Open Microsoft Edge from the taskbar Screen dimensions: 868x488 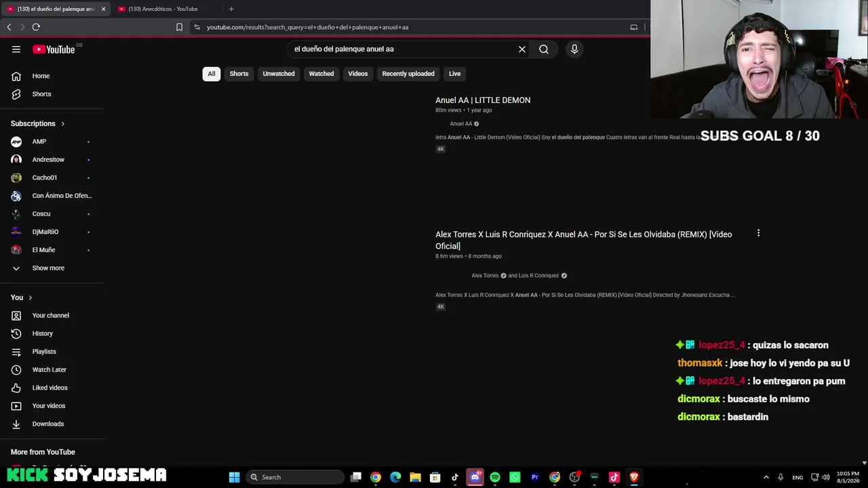395,477
